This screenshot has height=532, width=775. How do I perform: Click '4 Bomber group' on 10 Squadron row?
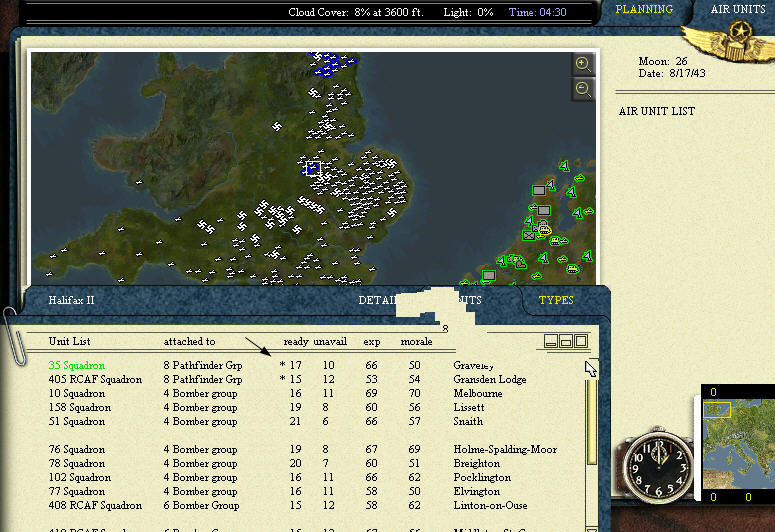(200, 394)
